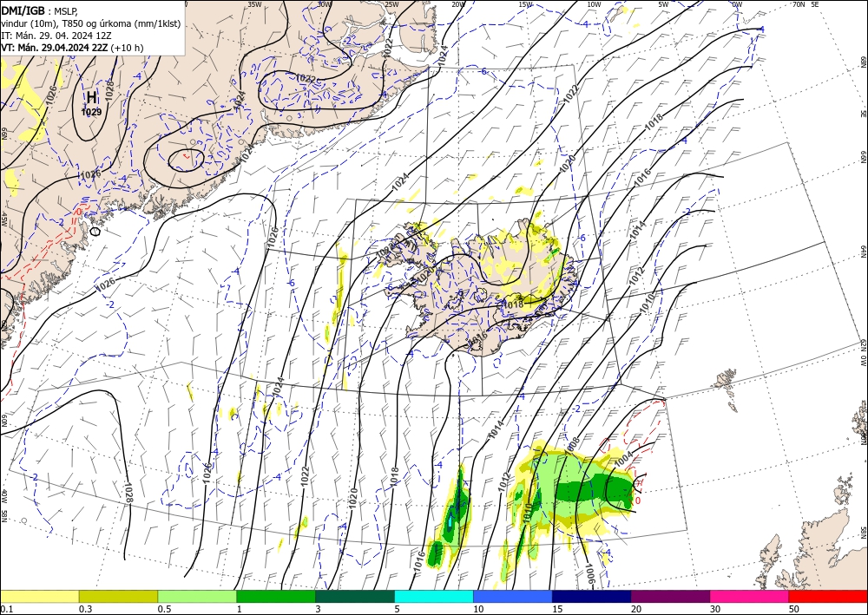Click the '30' legend value
The image size is (868, 615).
[x=715, y=609]
